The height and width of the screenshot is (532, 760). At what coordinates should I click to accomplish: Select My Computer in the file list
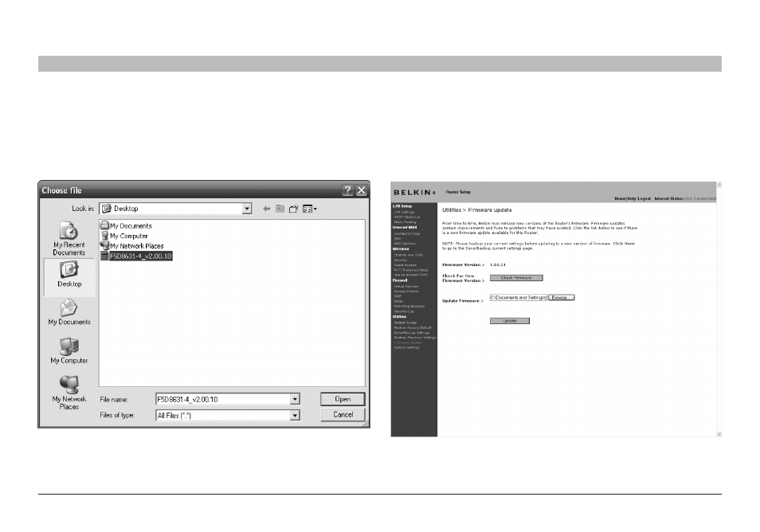[124, 236]
